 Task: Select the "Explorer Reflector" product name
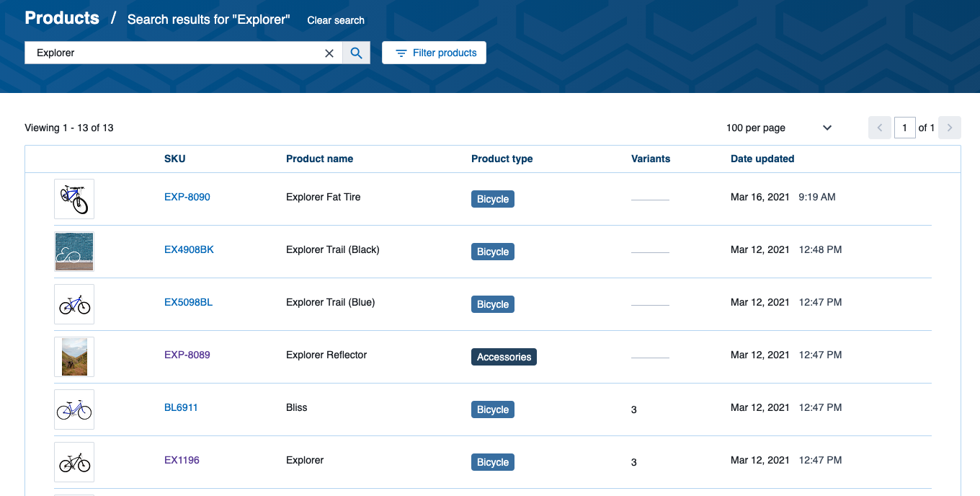click(x=326, y=355)
